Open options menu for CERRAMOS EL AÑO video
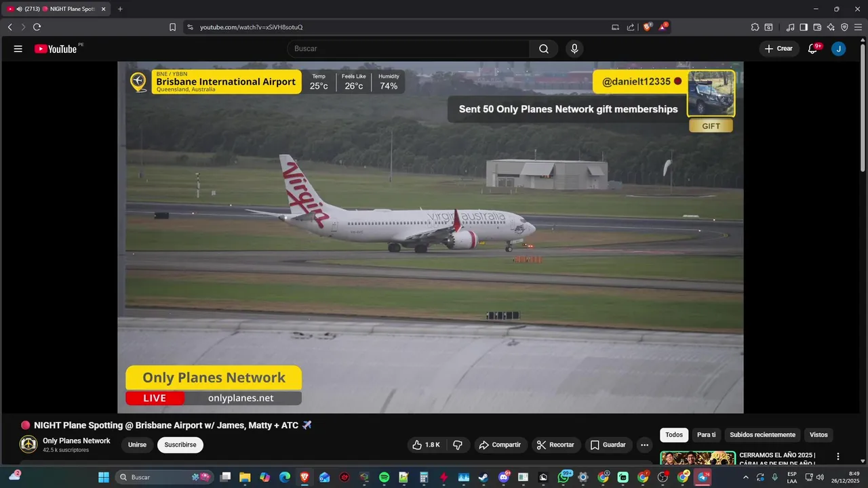Screen dimensions: 868x488 838,457
